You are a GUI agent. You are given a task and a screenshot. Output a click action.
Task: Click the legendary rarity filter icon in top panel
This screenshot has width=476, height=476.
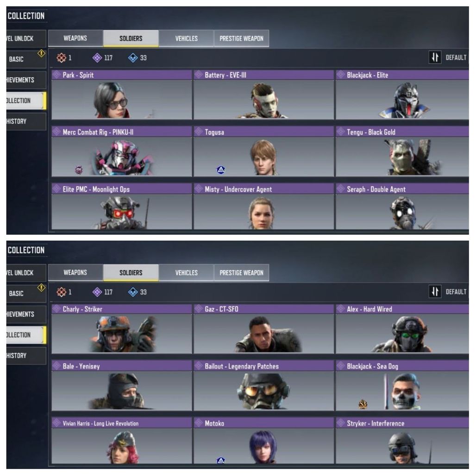pos(61,58)
